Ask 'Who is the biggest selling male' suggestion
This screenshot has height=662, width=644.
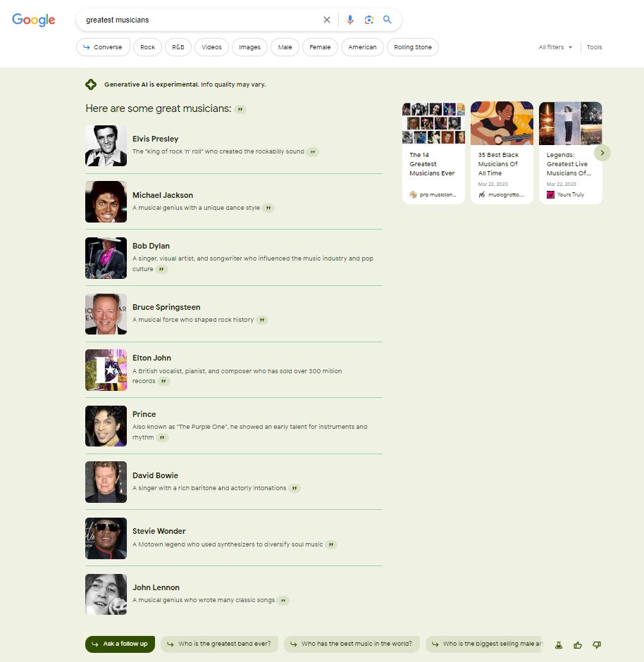[485, 644]
